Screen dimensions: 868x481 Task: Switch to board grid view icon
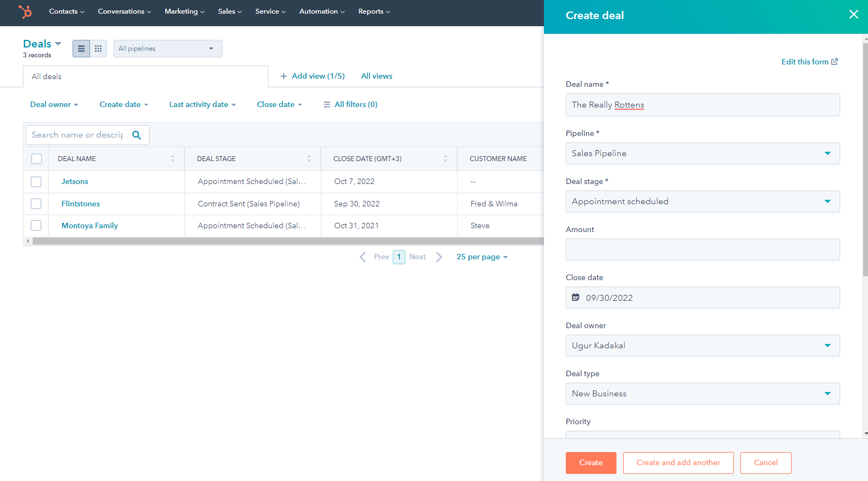coord(98,49)
